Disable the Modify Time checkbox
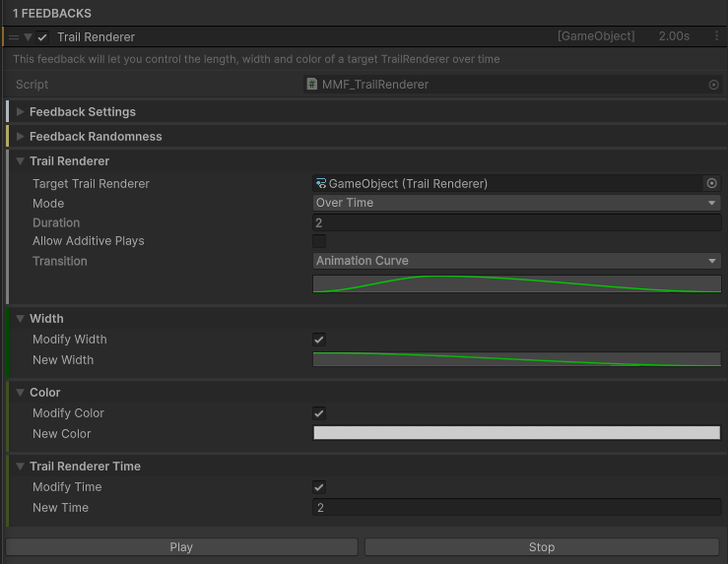728x564 pixels. pos(319,487)
